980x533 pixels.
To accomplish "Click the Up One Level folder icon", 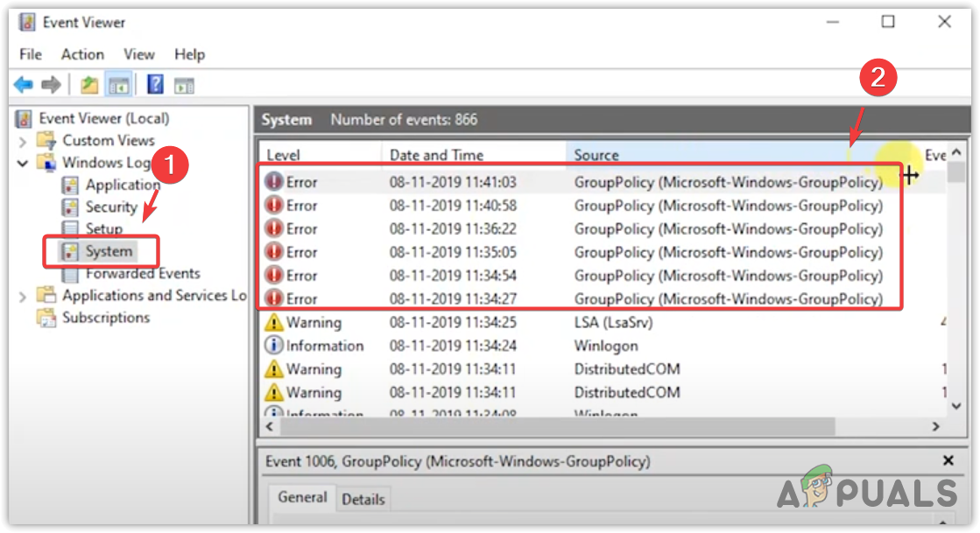I will click(x=89, y=85).
